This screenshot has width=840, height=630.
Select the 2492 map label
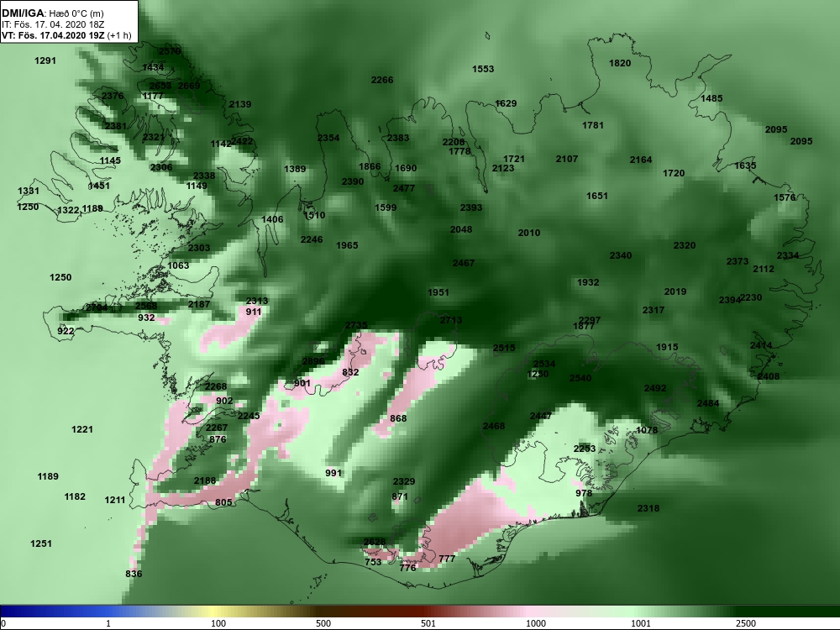click(x=655, y=388)
